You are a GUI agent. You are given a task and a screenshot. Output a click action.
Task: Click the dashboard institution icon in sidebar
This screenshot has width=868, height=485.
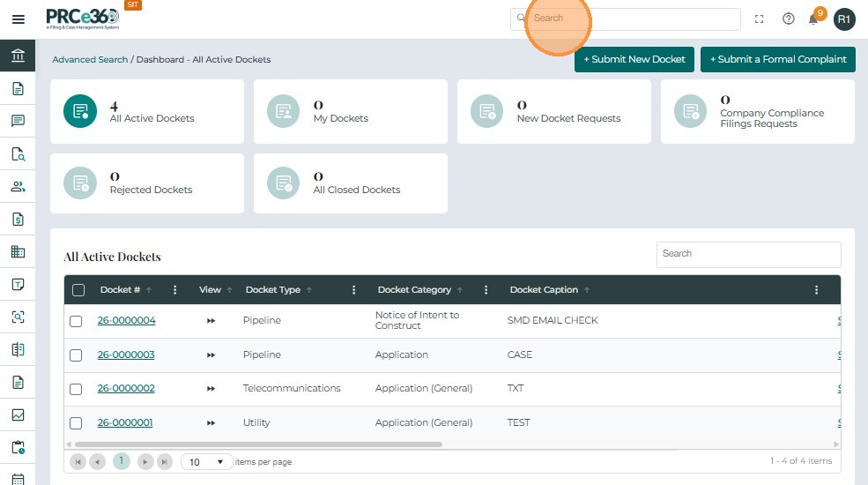click(18, 56)
